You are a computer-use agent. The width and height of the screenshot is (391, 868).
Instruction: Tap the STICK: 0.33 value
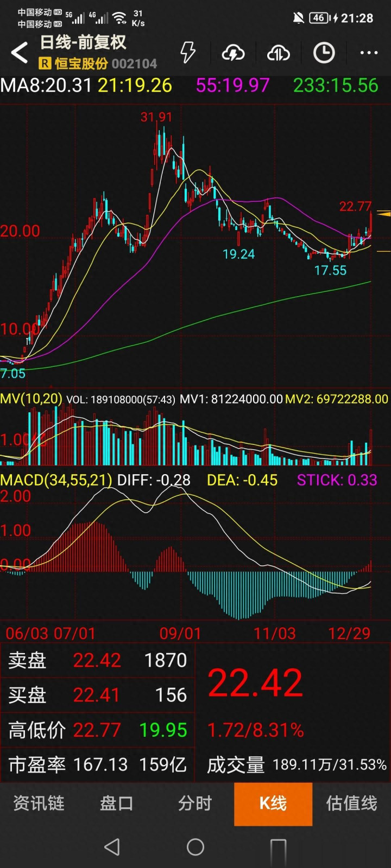point(337,480)
